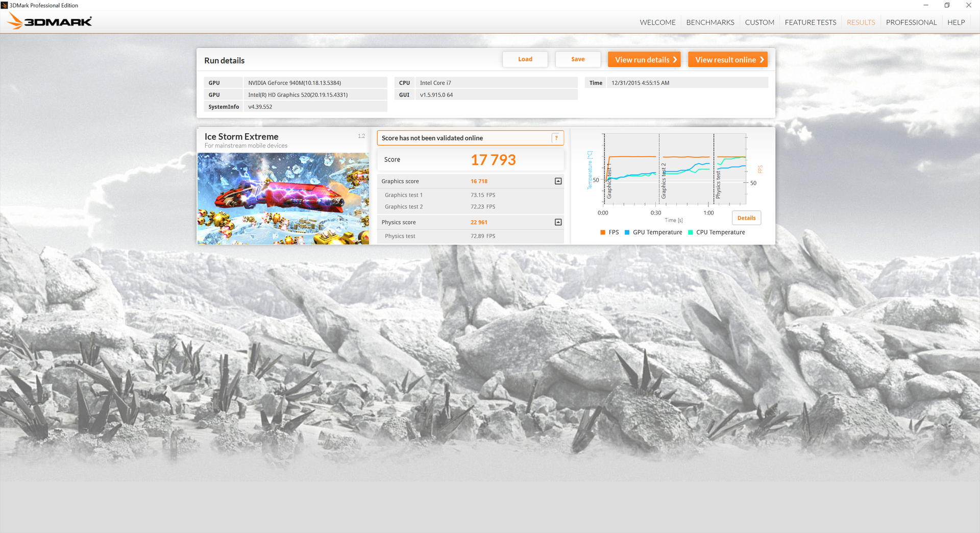
Task: Click the Graphics score value 16 718
Action: click(x=479, y=181)
